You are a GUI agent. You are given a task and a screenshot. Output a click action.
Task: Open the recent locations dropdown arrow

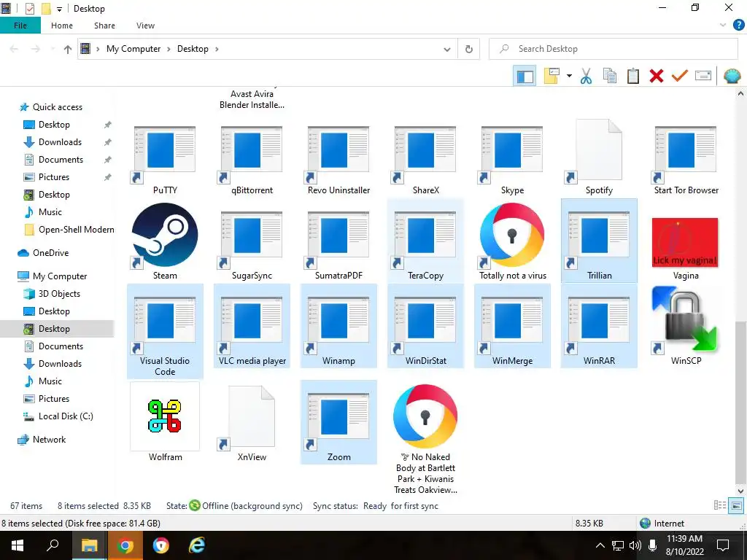tap(53, 49)
